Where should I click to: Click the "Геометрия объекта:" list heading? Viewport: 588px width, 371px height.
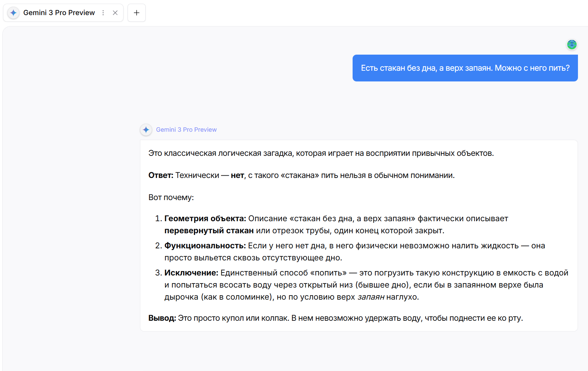(x=205, y=219)
